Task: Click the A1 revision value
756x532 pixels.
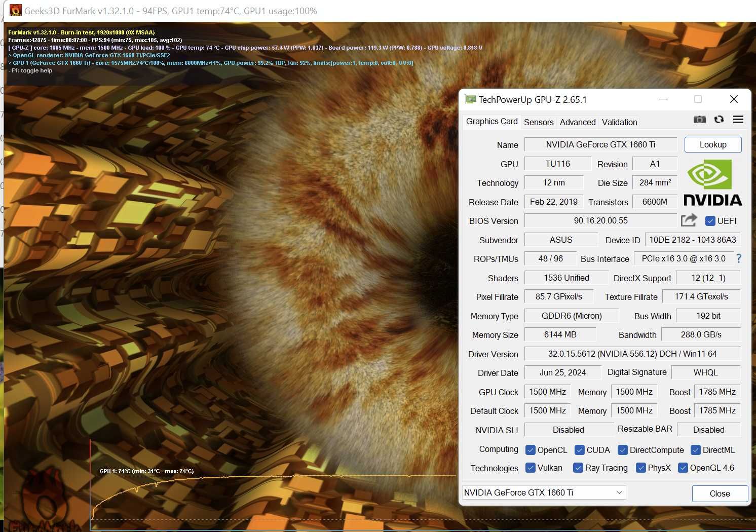Action: tap(655, 164)
